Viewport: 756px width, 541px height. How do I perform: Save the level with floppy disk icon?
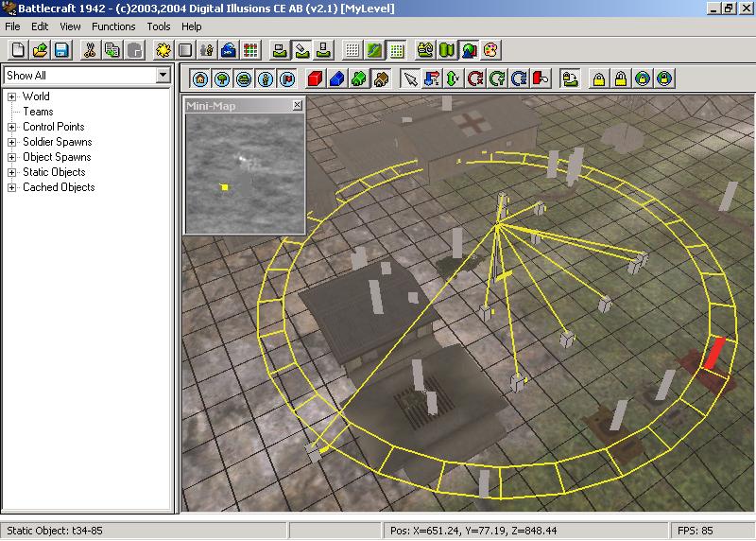(61, 50)
